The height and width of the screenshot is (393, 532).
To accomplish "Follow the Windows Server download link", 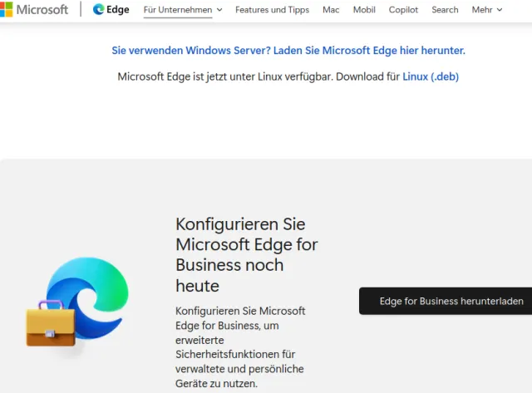I will click(x=288, y=51).
